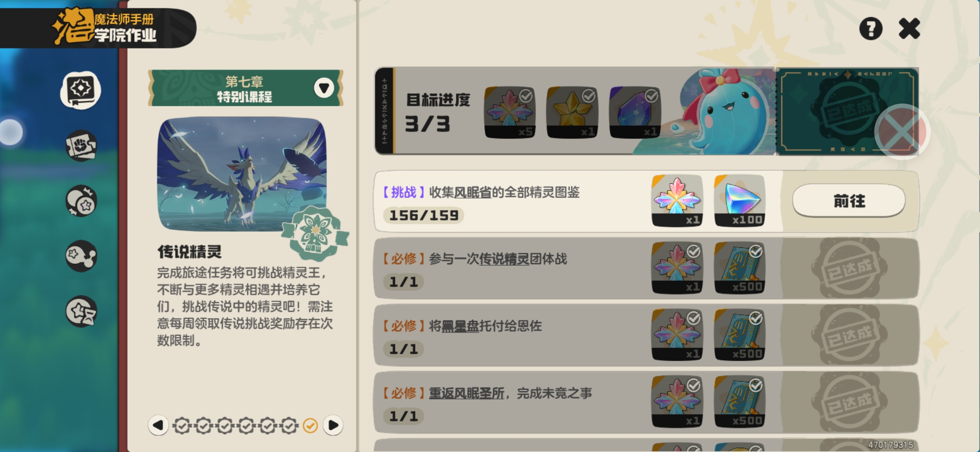Image resolution: width=980 pixels, height=452 pixels.
Task: Open the coins and star sidebar icon
Action: pos(81,201)
